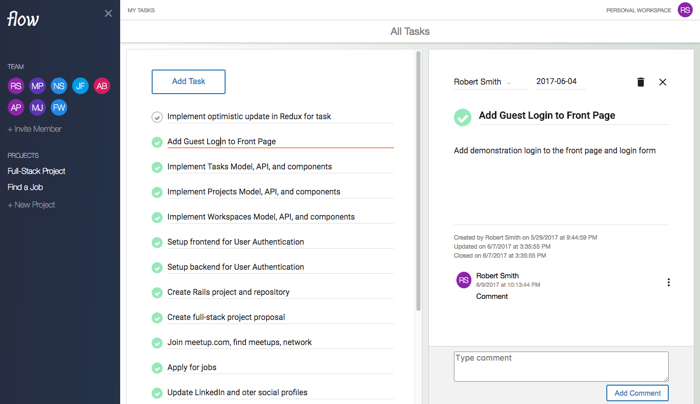The width and height of the screenshot is (700, 404).
Task: Uncheck Setup frontend for User Authentication
Action: [x=157, y=242]
